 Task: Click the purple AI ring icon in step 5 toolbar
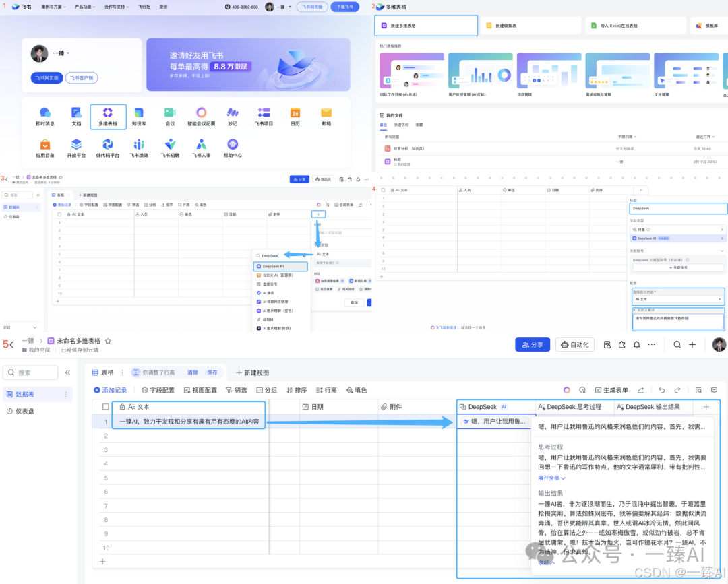pos(566,390)
